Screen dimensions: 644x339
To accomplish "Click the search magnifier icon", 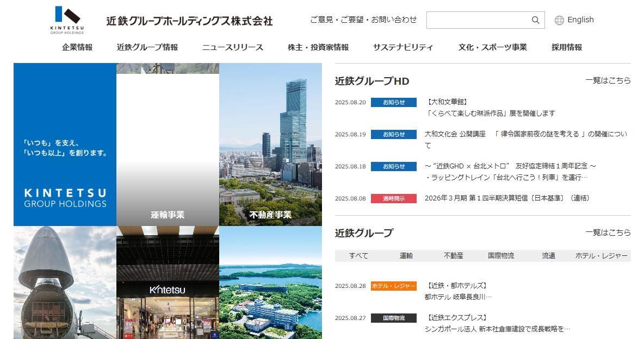I will pos(535,20).
